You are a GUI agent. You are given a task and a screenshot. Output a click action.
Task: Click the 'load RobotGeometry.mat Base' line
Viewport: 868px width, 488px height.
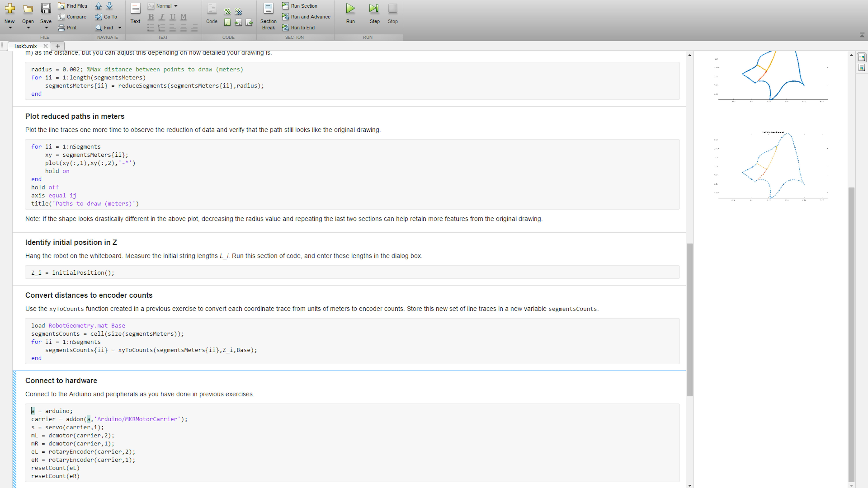click(x=78, y=325)
